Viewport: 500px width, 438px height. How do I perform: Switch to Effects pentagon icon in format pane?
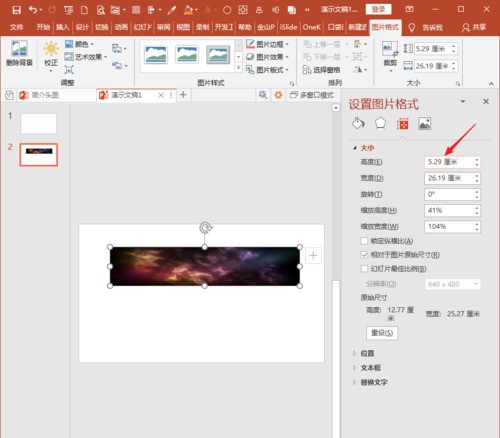[x=380, y=124]
